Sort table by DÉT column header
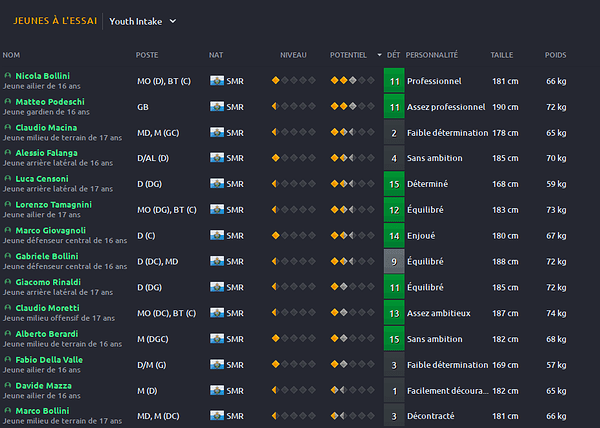Screen dimensions: 600x428 click(393, 55)
